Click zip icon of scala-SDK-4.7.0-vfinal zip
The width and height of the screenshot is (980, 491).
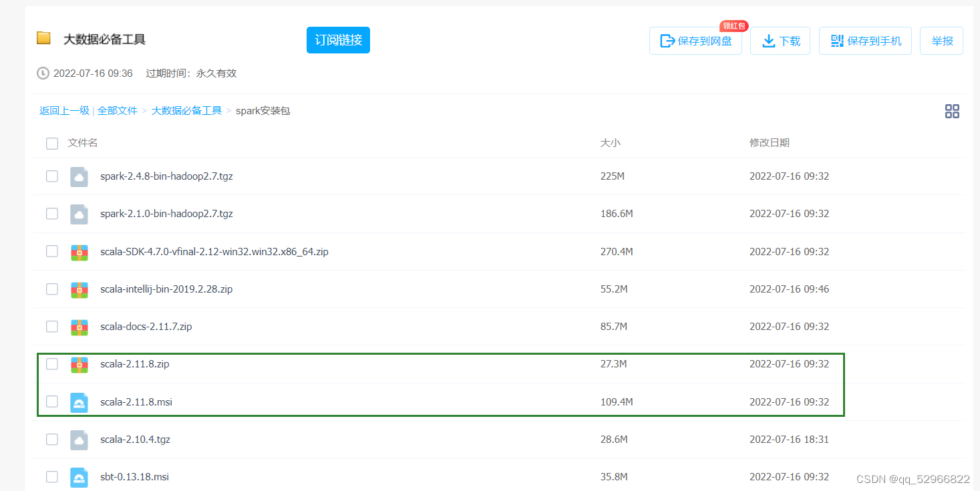79,252
